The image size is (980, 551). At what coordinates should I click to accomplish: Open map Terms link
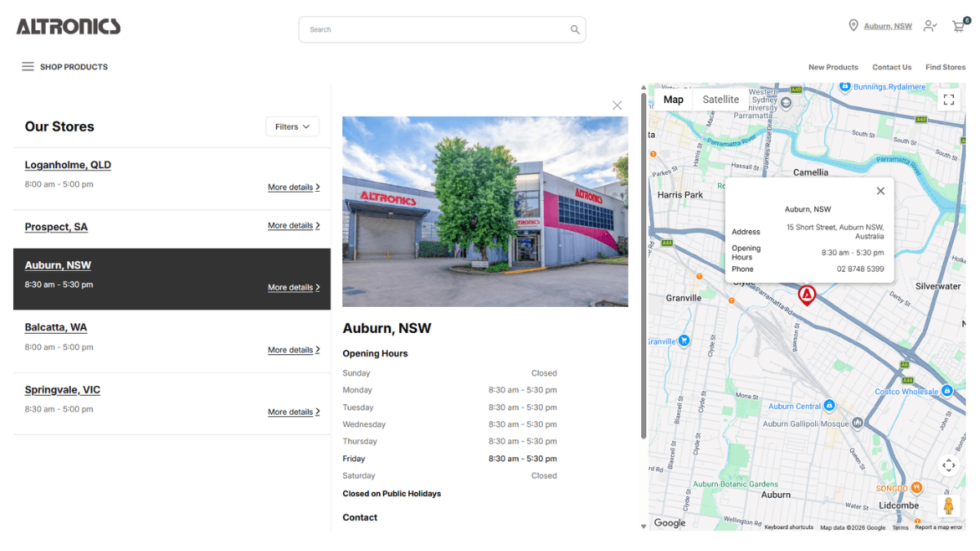pyautogui.click(x=900, y=527)
